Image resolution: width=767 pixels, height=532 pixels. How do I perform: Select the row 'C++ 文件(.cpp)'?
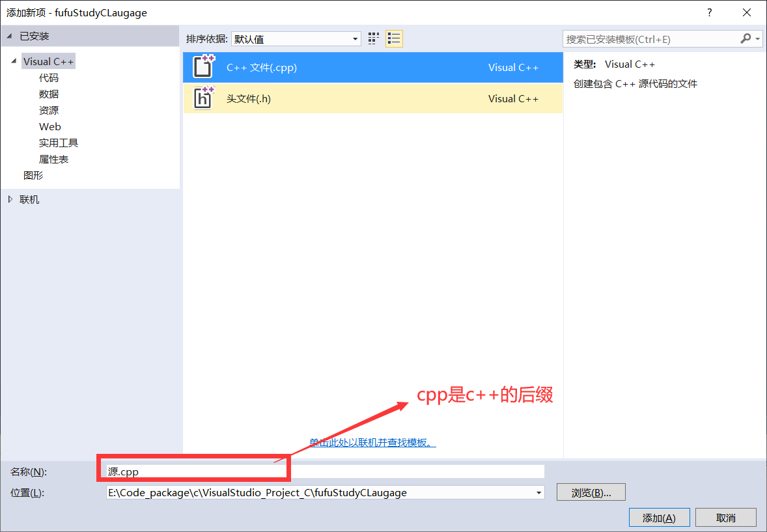coord(372,68)
